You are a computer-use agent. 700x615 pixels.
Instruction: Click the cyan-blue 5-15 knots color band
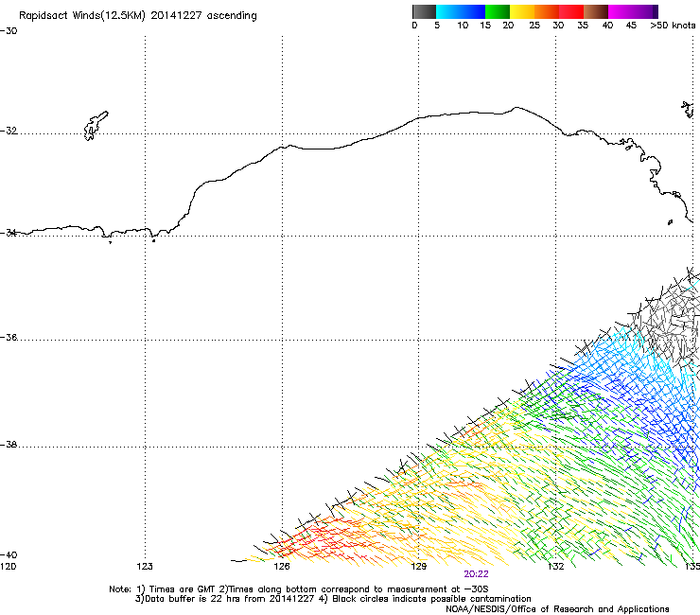pyautogui.click(x=461, y=11)
